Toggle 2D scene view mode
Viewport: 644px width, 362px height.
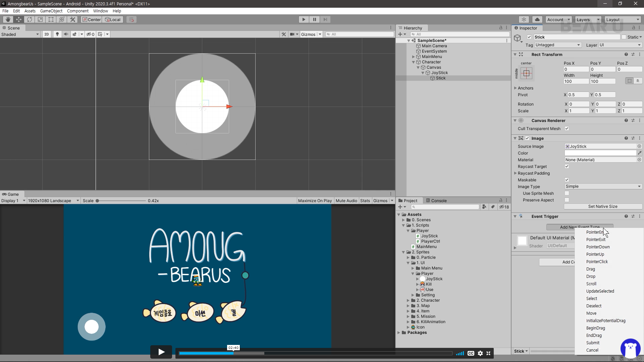click(x=47, y=34)
